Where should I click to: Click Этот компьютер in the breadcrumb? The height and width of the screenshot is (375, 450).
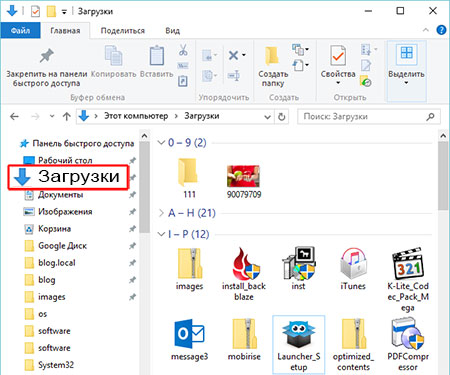(x=136, y=116)
